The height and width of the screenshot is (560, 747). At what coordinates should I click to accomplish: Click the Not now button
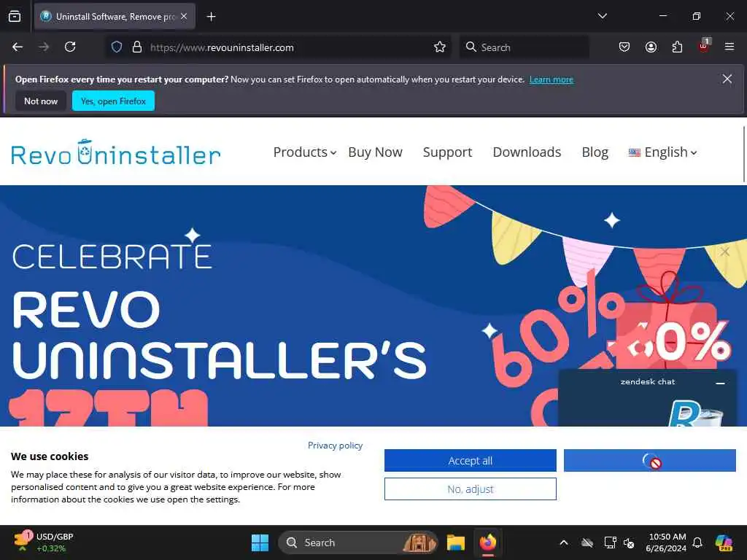[x=41, y=101]
